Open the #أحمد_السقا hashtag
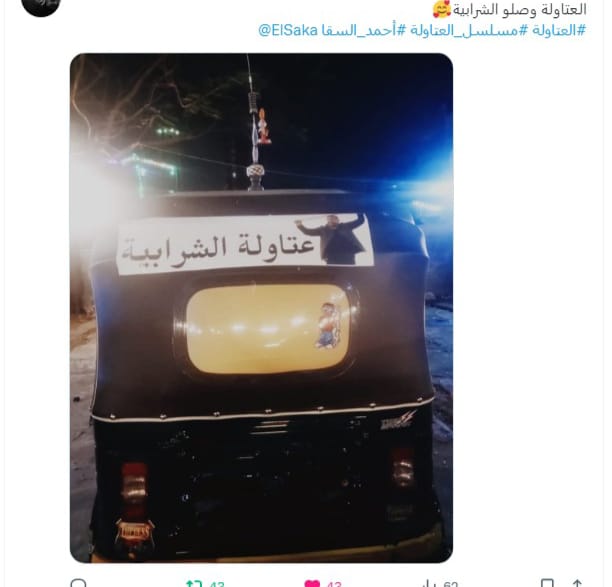Viewport: 612px width, 587px height. pyautogui.click(x=364, y=30)
